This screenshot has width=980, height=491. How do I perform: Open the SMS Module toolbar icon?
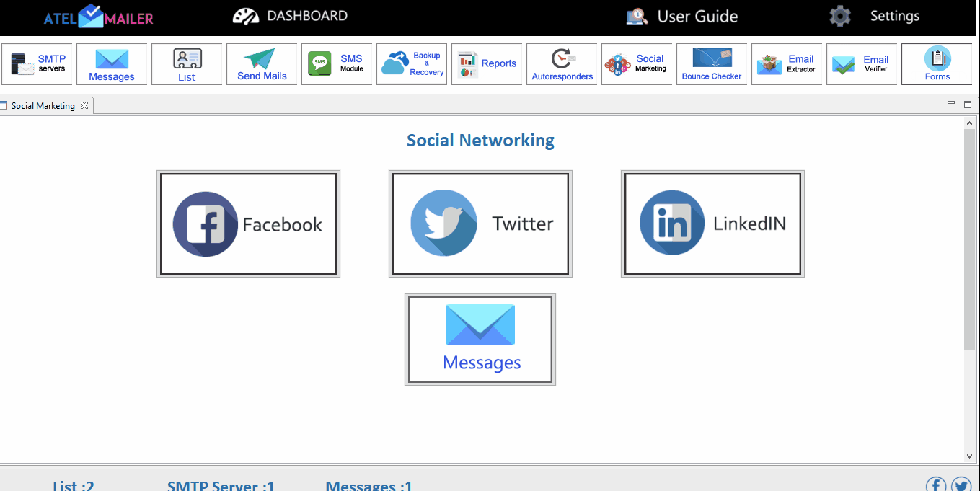[337, 64]
